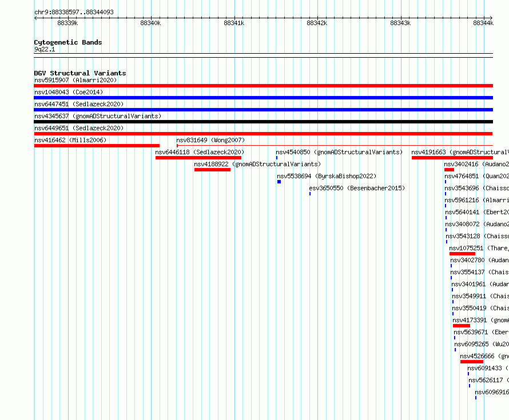This screenshot has width=509, height=420.
Task: Open the nsv416462 (Mills2006) label
Action: (x=70, y=140)
